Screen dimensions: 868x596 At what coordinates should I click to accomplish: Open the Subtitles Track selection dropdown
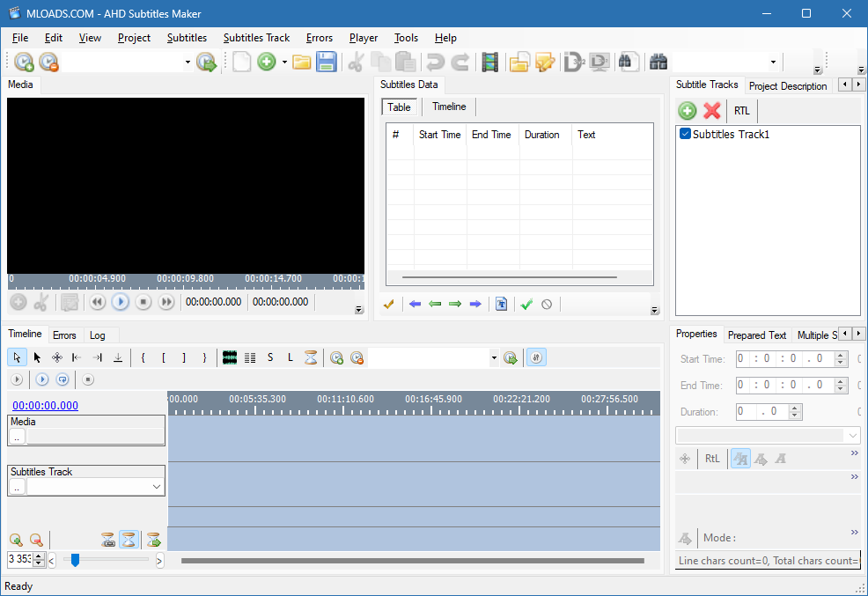point(157,487)
